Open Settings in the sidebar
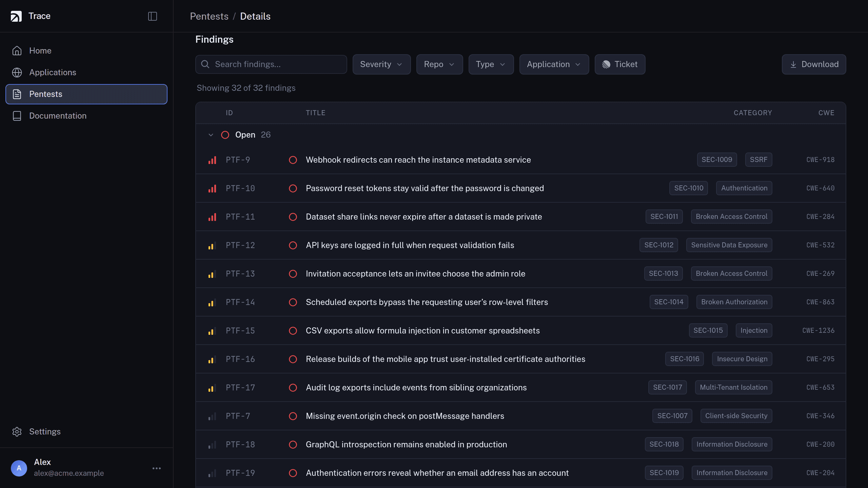The width and height of the screenshot is (868, 488). pyautogui.click(x=86, y=431)
